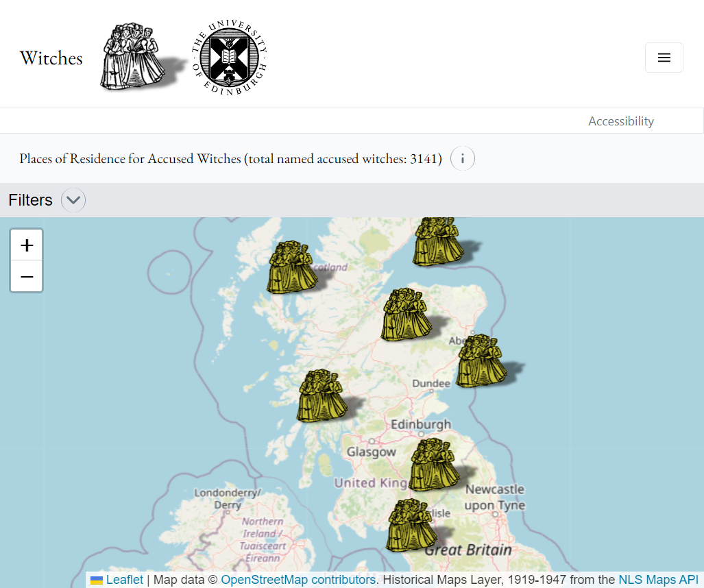
Task: Zoom out on the map
Action: [x=27, y=276]
